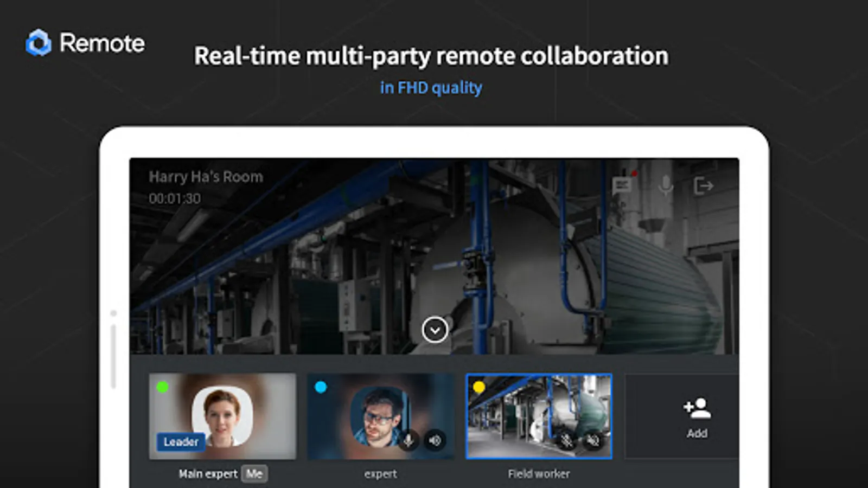
Task: Toggle the expert's speaker volume
Action: (x=435, y=440)
